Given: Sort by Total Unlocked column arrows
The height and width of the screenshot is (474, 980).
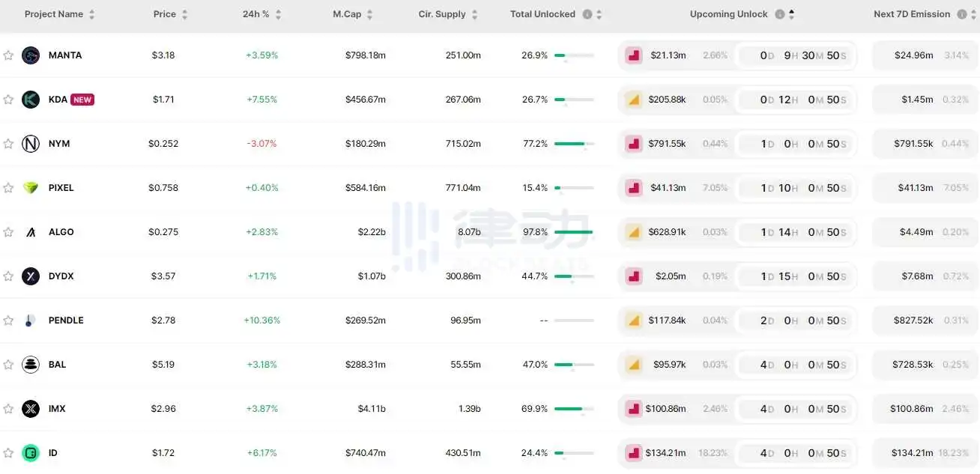Looking at the screenshot, I should 599,15.
